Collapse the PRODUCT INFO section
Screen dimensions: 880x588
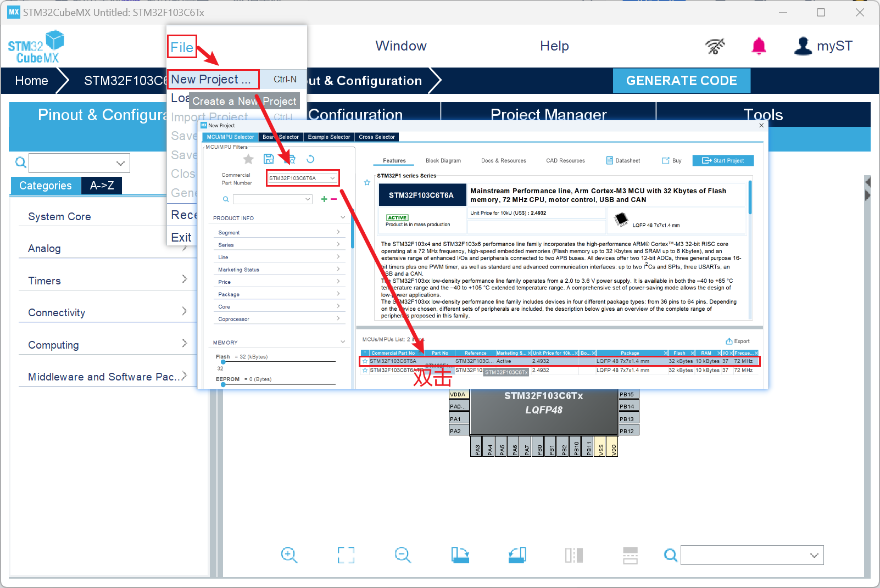coord(343,218)
